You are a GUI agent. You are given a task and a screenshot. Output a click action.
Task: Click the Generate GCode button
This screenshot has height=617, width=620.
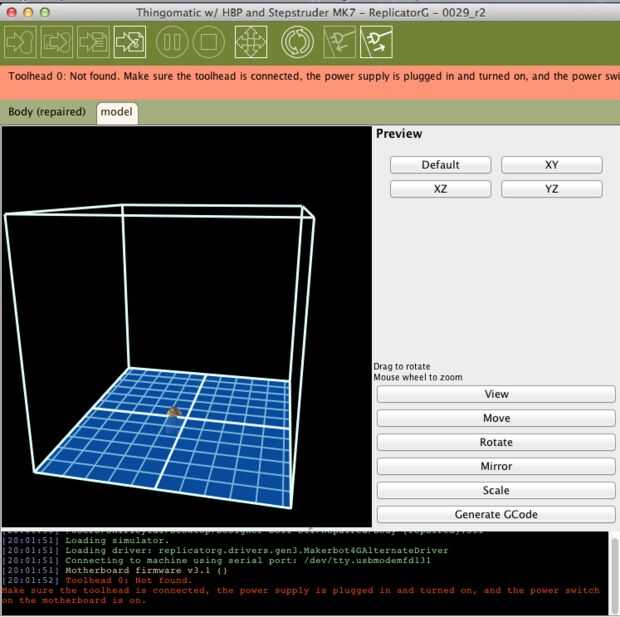pyautogui.click(x=496, y=515)
